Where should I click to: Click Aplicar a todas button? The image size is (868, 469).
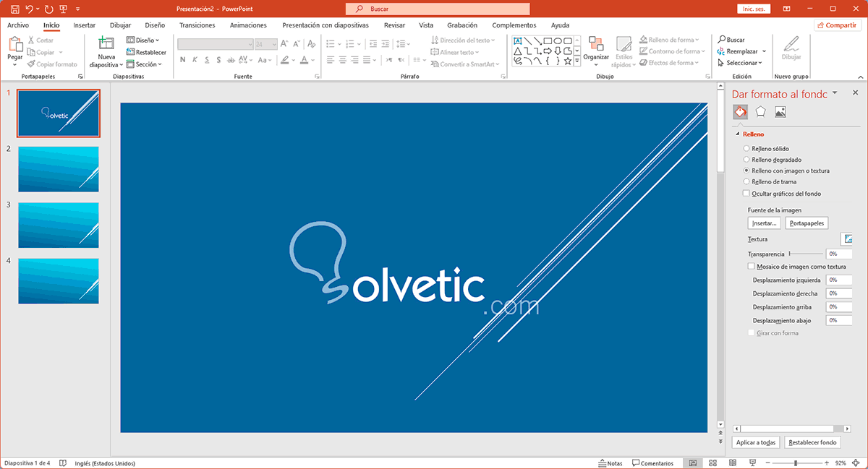coord(756,442)
